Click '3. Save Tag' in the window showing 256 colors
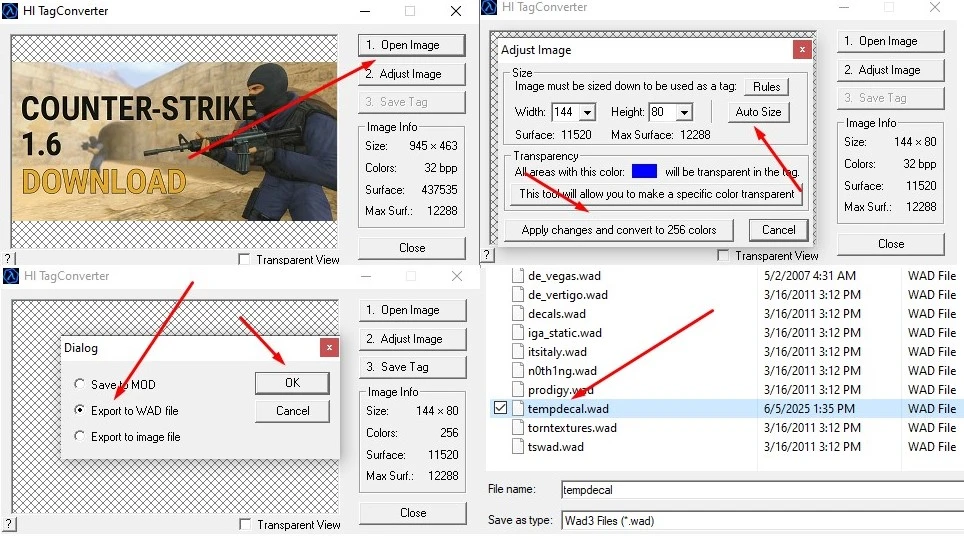Viewport: 964px width, 536px height. [x=413, y=367]
